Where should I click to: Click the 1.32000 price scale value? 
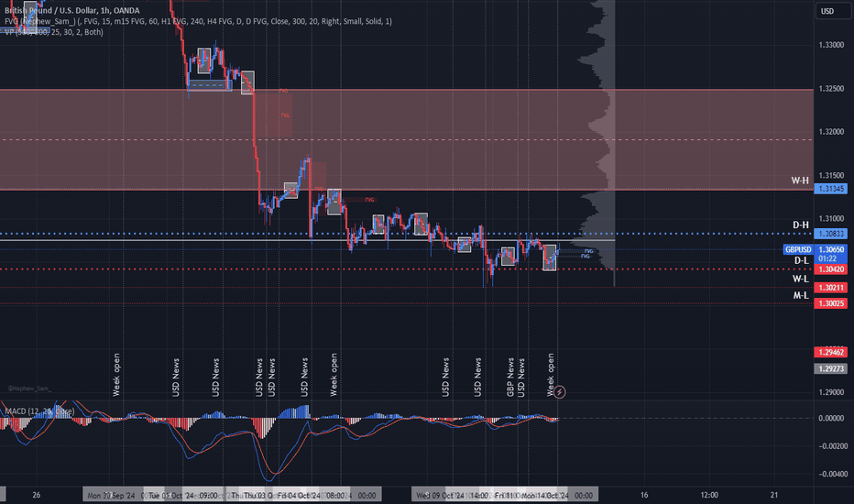coord(831,131)
